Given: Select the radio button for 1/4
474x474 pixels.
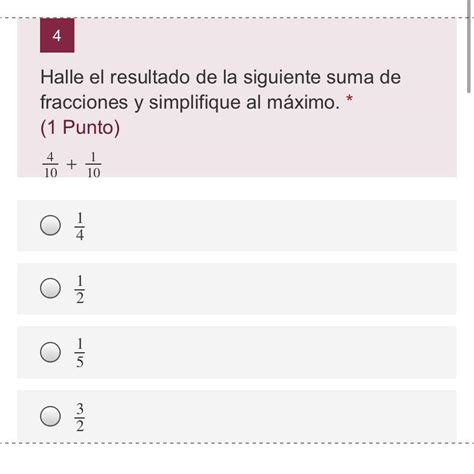Looking at the screenshot, I should point(50,225).
